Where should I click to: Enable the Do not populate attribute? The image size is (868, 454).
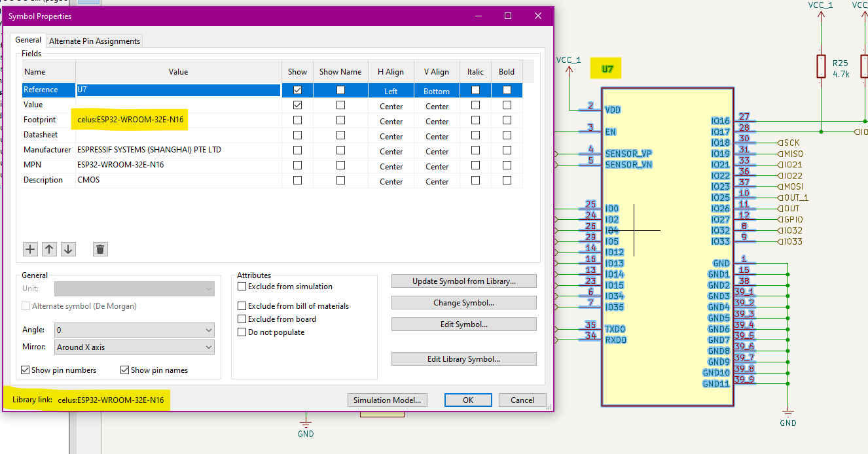[x=242, y=332]
